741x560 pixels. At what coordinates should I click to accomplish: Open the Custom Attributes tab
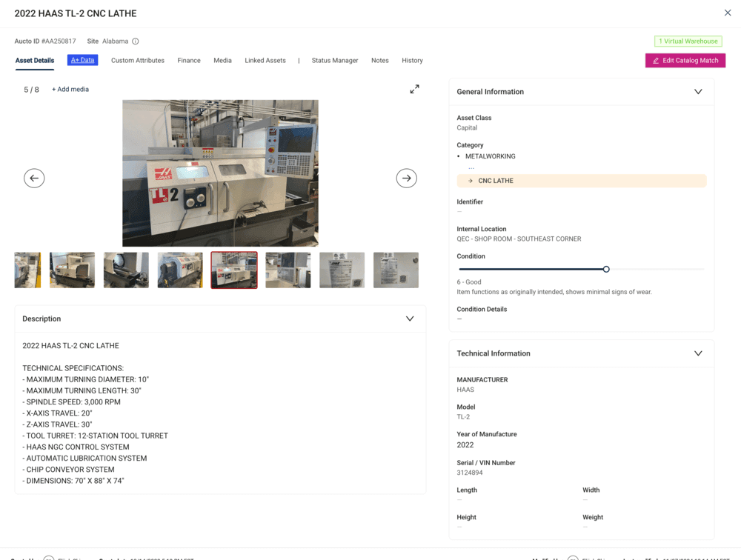pos(138,61)
